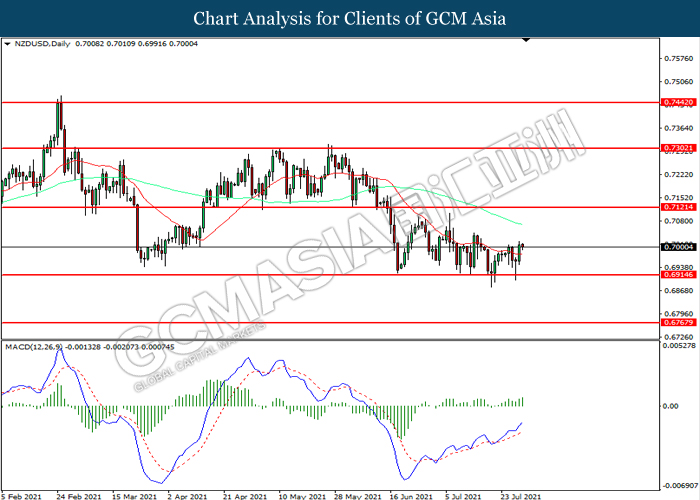
Task: Click the triangle arrow beside NZDUSD,Daily
Action: [7, 45]
